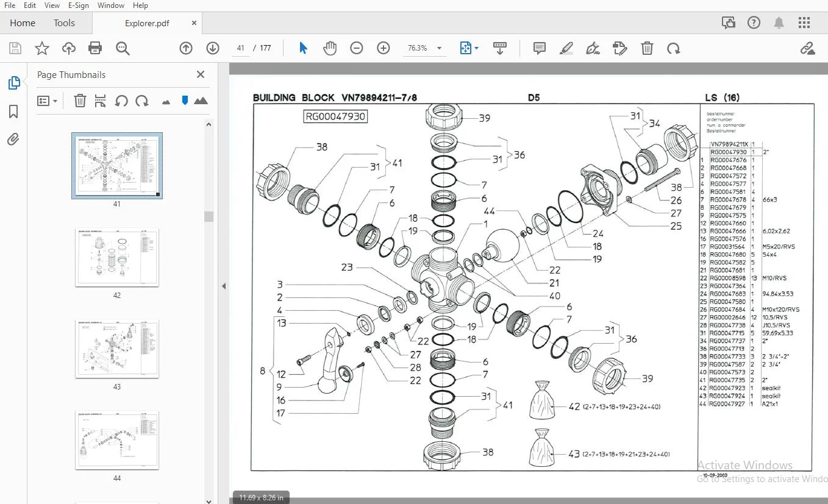Upload the file to cloud storage

point(69,48)
